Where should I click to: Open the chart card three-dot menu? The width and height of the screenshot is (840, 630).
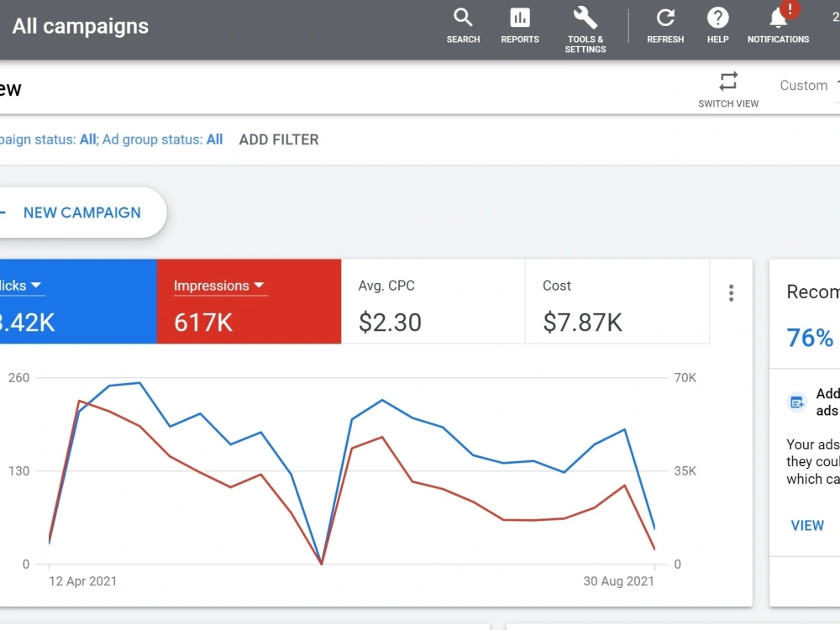pos(731,293)
